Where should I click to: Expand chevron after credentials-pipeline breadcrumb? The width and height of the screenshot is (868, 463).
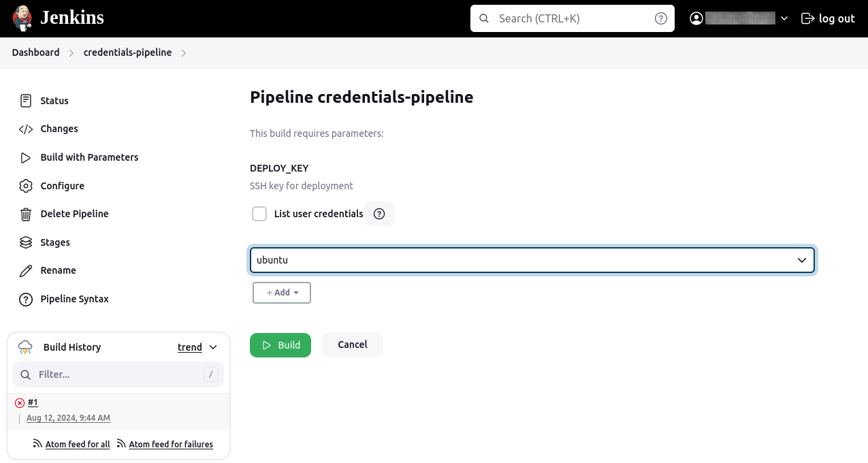tap(184, 52)
